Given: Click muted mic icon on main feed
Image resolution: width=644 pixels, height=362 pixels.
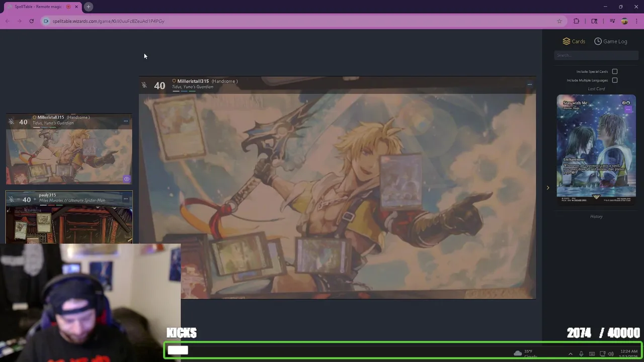Looking at the screenshot, I should click(x=144, y=85).
